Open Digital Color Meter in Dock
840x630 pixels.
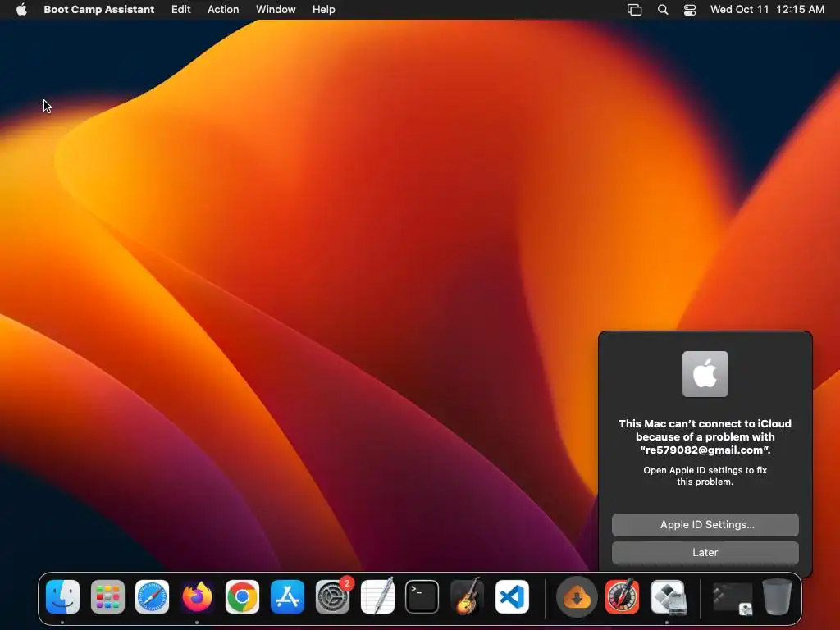[x=622, y=597]
